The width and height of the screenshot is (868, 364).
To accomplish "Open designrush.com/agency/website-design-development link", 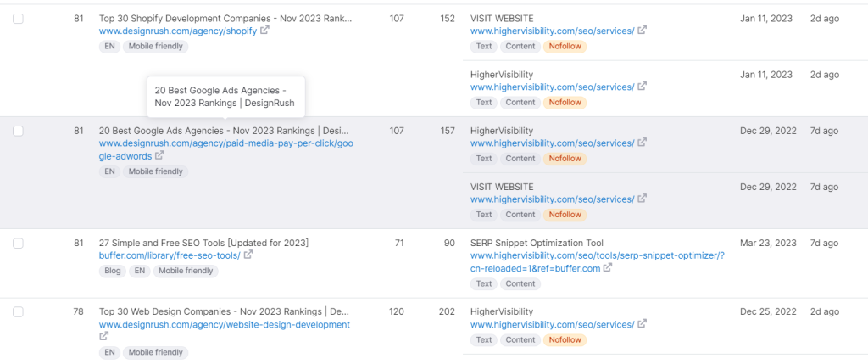I will tap(224, 324).
